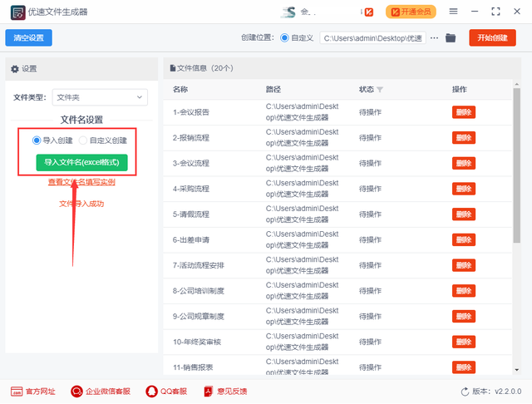Click the version refresh icon
This screenshot has height=404, width=532.
pos(465,392)
